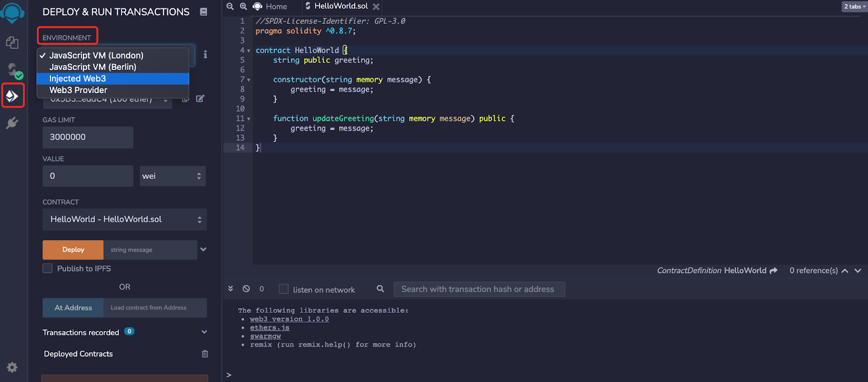Click the documentation icon beside panel title
Screen dimensions: 868x382
tap(203, 12)
